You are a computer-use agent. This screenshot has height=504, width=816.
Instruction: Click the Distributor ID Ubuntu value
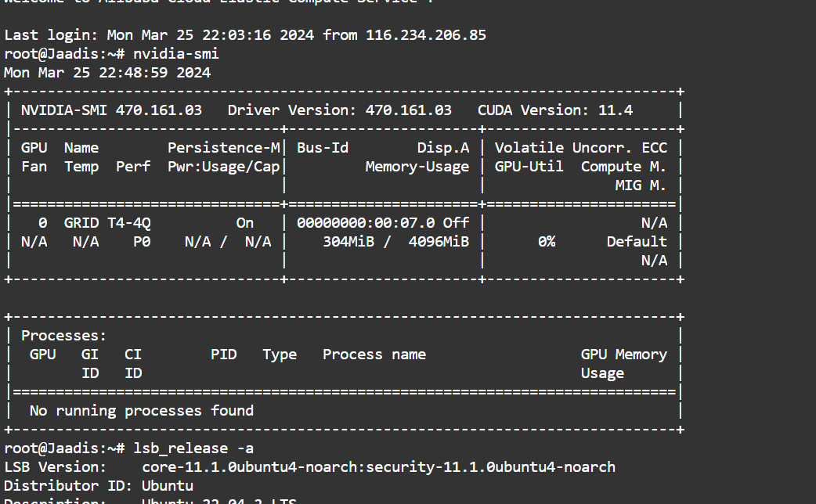(x=167, y=486)
